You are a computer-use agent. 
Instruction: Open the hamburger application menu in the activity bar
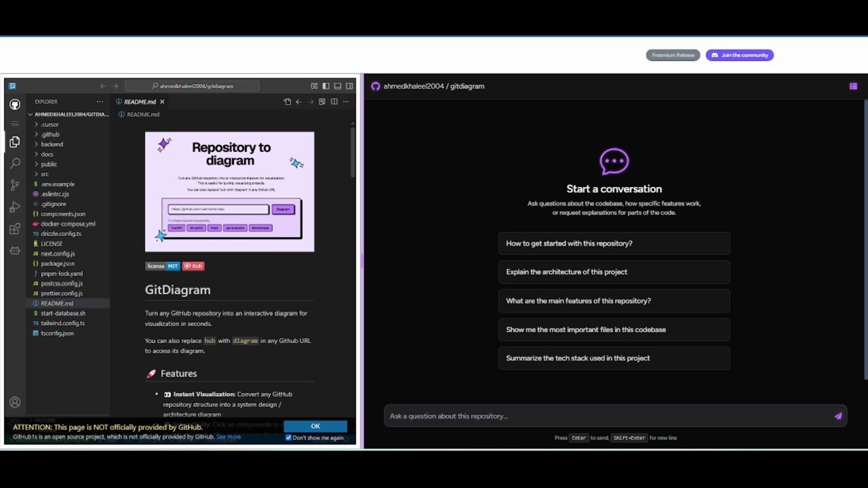[15, 123]
